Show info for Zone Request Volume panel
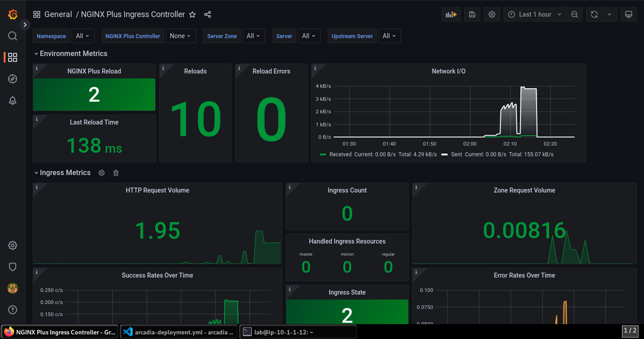The width and height of the screenshot is (644, 339). tap(416, 187)
